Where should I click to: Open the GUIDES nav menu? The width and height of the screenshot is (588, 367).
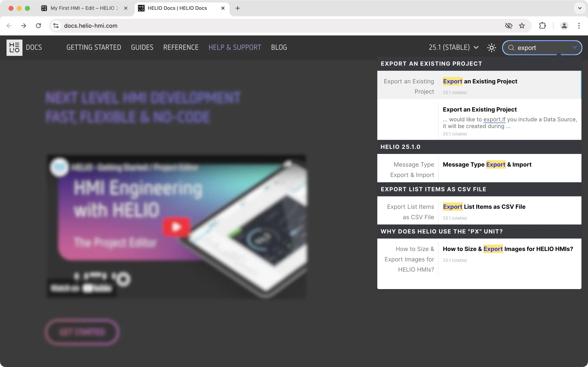point(142,47)
